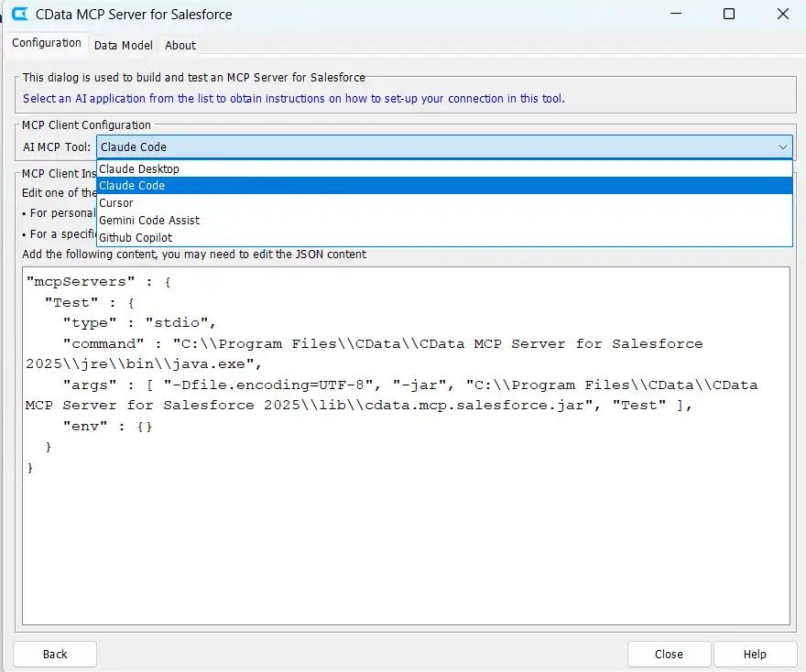Open Help from the bottom button

tap(755, 654)
